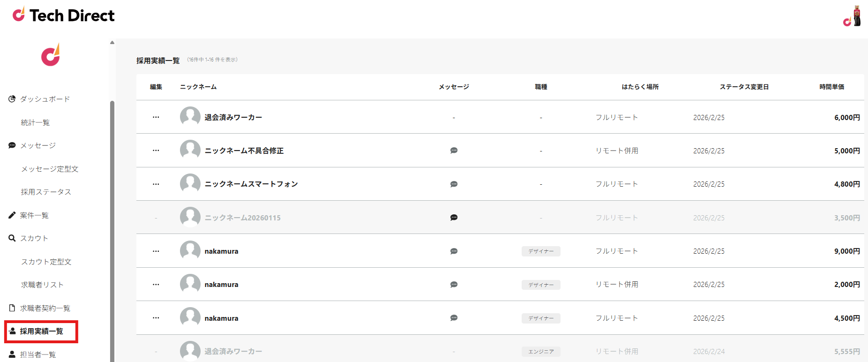This screenshot has height=362, width=868.
Task: Expand the three-dot menu for ニックネーム不具合修正
Action: click(x=156, y=151)
